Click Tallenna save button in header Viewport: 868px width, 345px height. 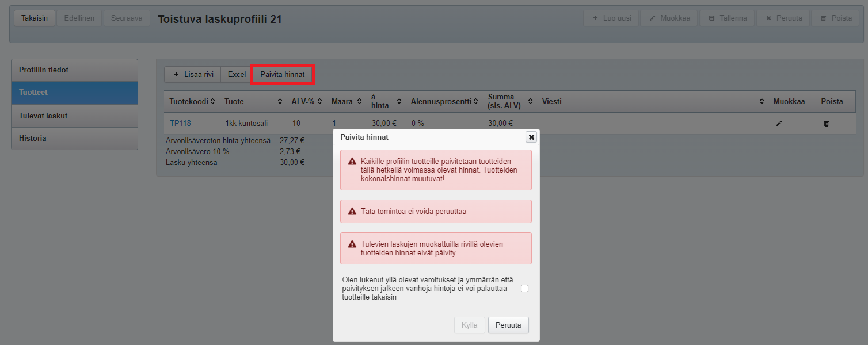[727, 18]
